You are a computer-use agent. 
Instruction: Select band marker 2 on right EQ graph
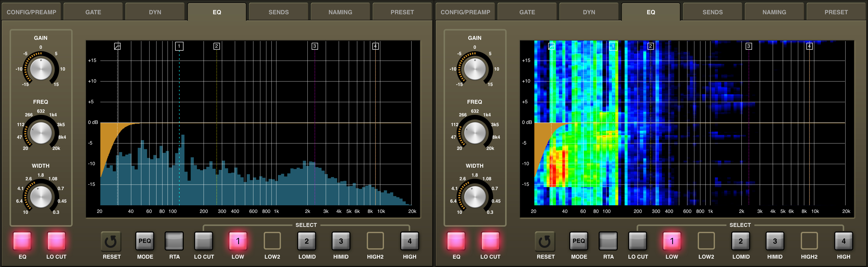tap(650, 46)
